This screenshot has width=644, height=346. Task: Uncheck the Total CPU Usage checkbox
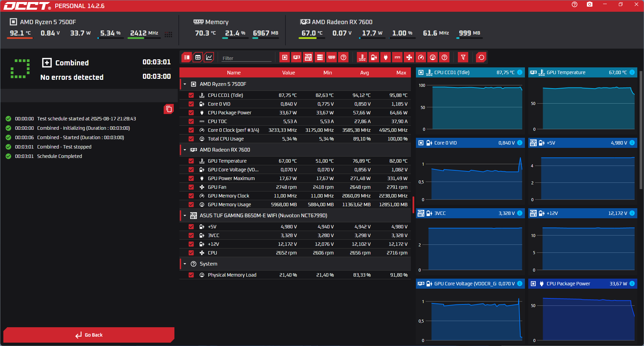coord(191,139)
